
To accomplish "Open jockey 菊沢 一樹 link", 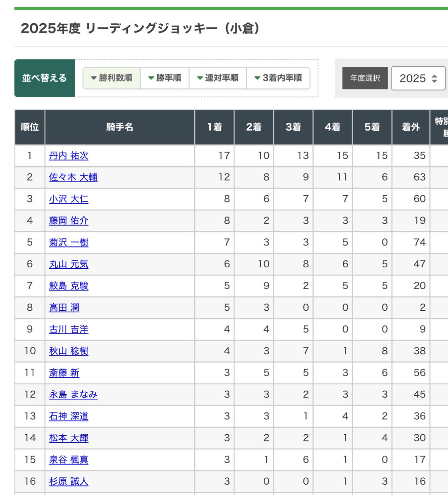I will [x=68, y=242].
